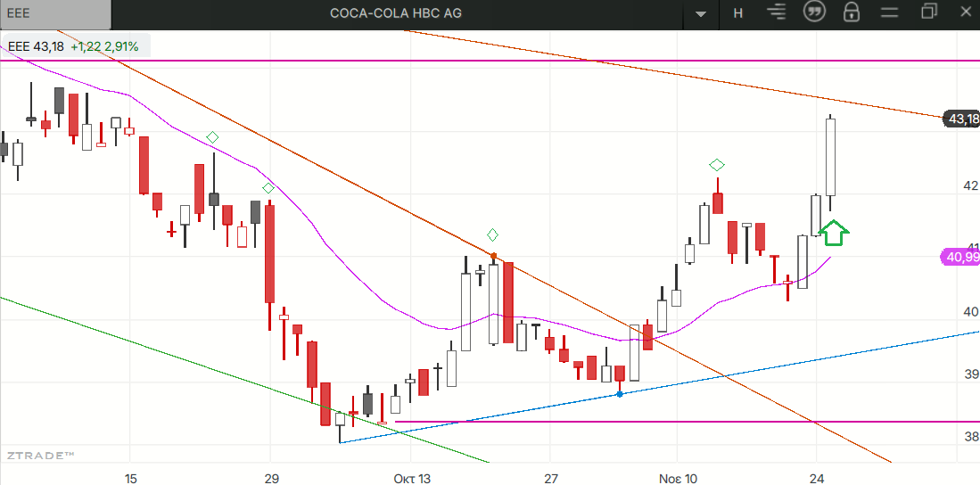The image size is (980, 485).
Task: Click the ZTRADE logo watermark
Action: tap(41, 456)
